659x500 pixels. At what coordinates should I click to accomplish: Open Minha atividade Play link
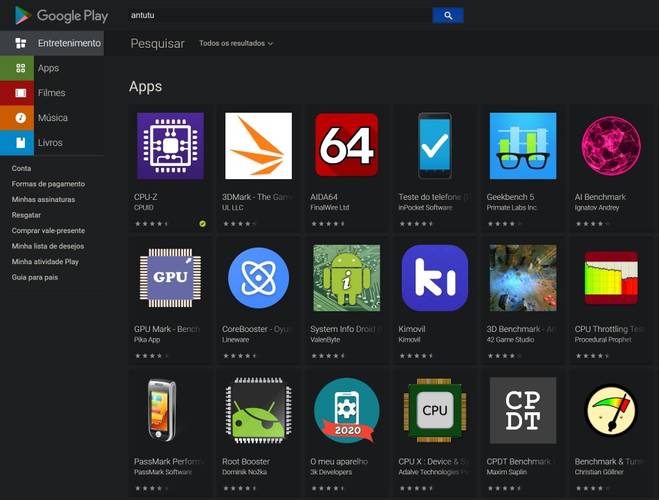[45, 261]
